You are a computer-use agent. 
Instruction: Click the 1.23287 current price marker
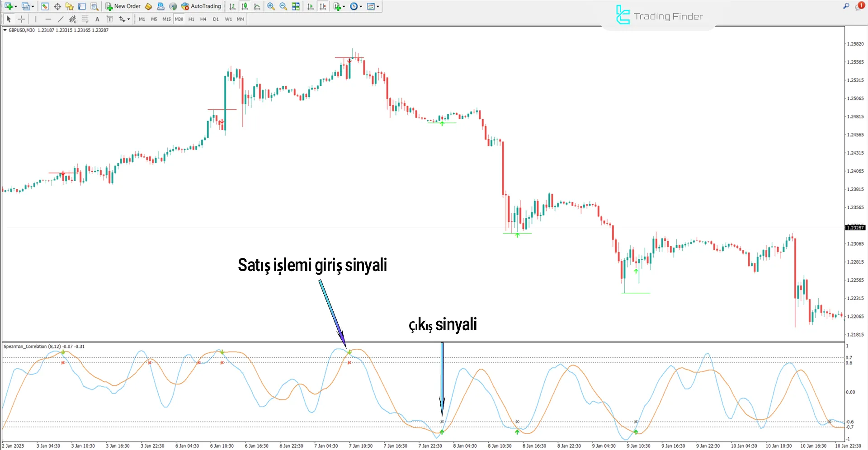click(855, 228)
